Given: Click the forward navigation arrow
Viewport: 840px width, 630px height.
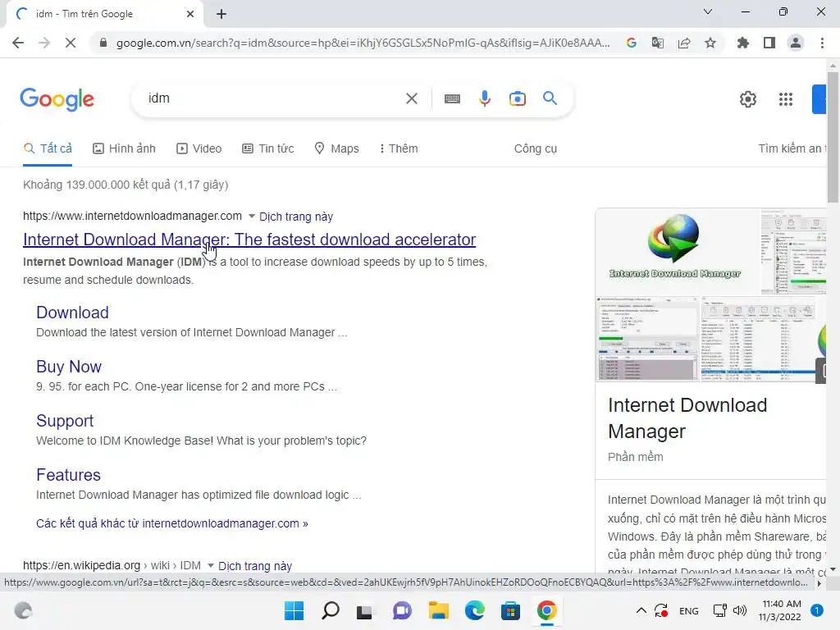Looking at the screenshot, I should [x=44, y=43].
